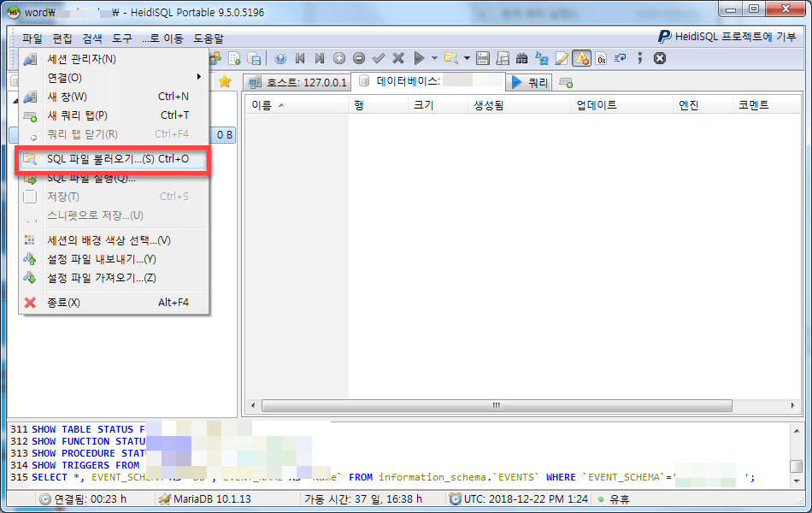This screenshot has height=513, width=812.
Task: Click the load SQL file folder icon
Action: pos(451,58)
